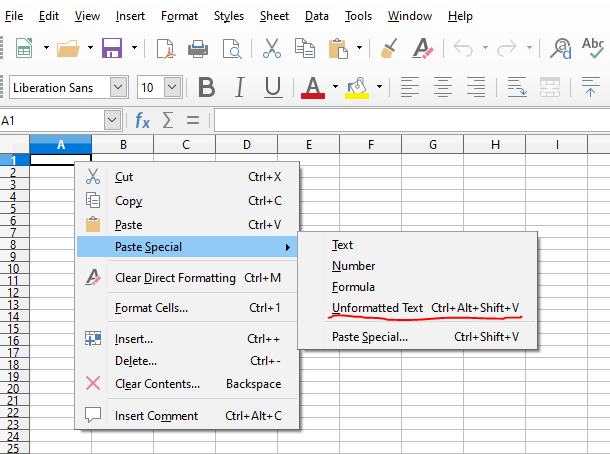Screen dimensions: 610x454
Task: Click the column F header
Action: pyautogui.click(x=370, y=145)
